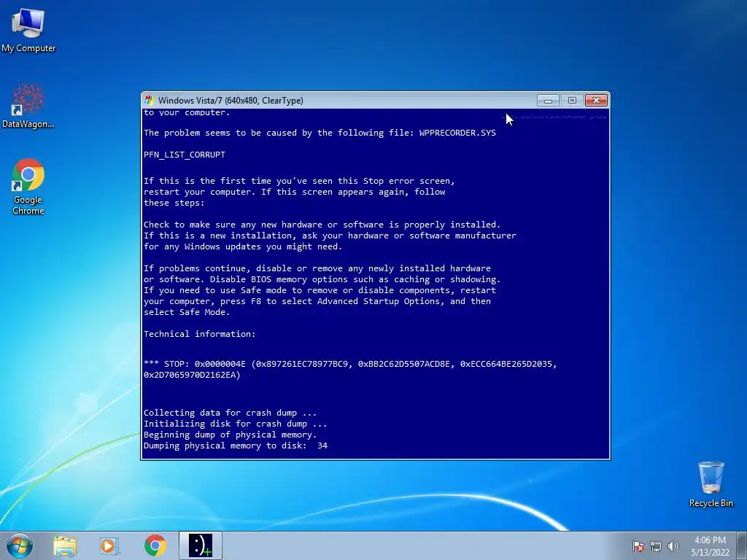The height and width of the screenshot is (560, 747).
Task: Click the 'PFN_LIST_CORRUPT' error text
Action: (x=185, y=155)
